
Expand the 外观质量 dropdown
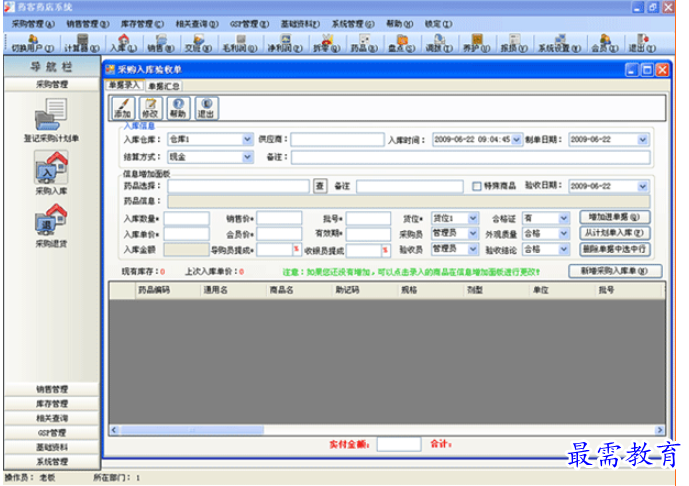coord(564,233)
